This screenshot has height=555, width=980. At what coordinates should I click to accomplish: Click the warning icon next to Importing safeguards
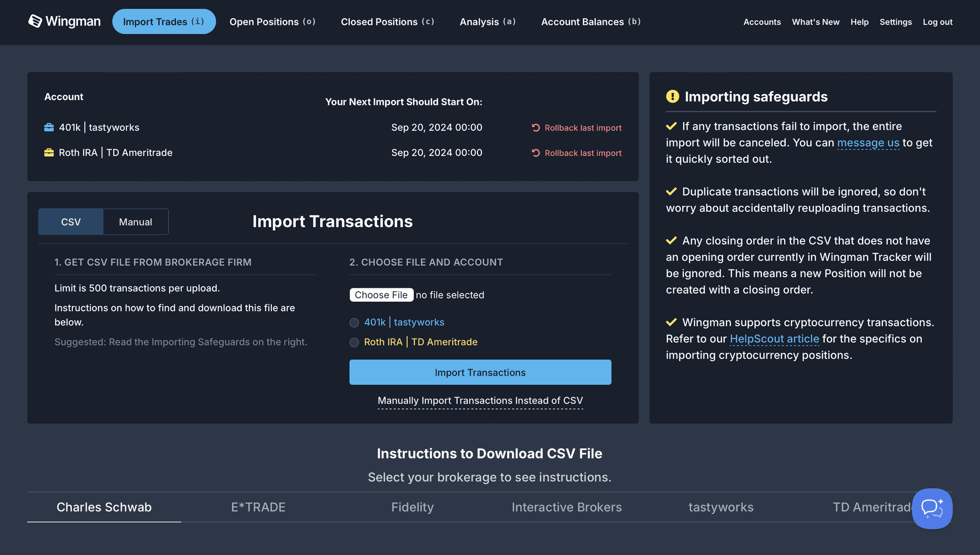[672, 96]
